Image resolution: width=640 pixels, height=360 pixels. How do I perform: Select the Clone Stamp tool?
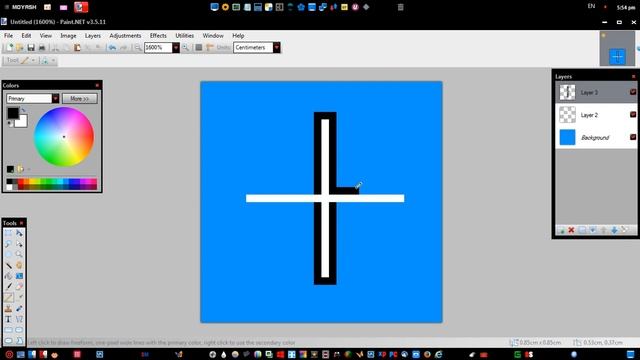(x=8, y=309)
